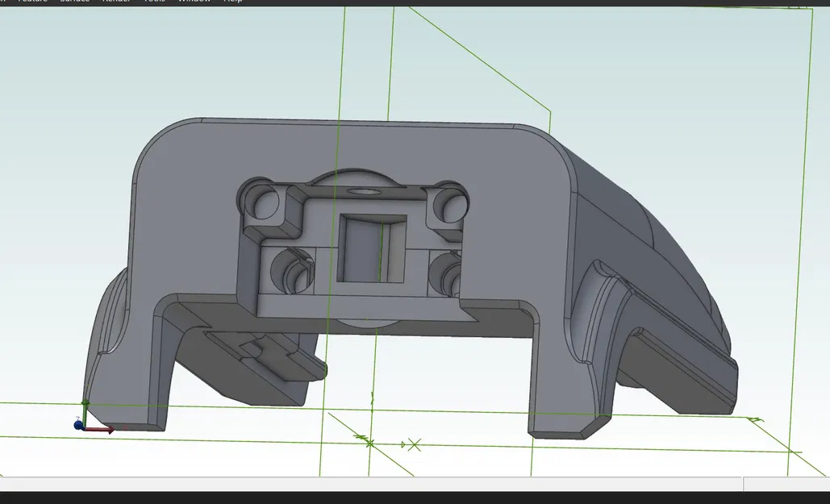Image resolution: width=830 pixels, height=504 pixels.
Task: Select the slotted oval cutout atop the model
Action: [364, 192]
